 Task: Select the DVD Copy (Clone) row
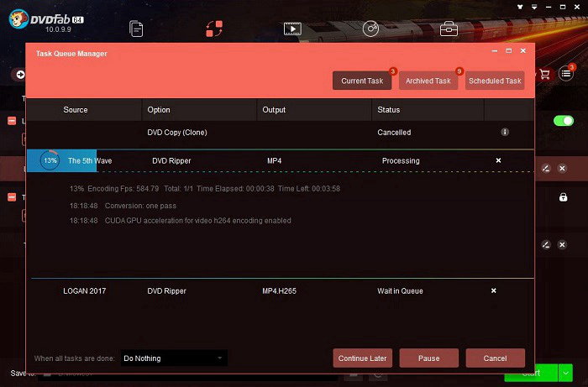[280, 133]
